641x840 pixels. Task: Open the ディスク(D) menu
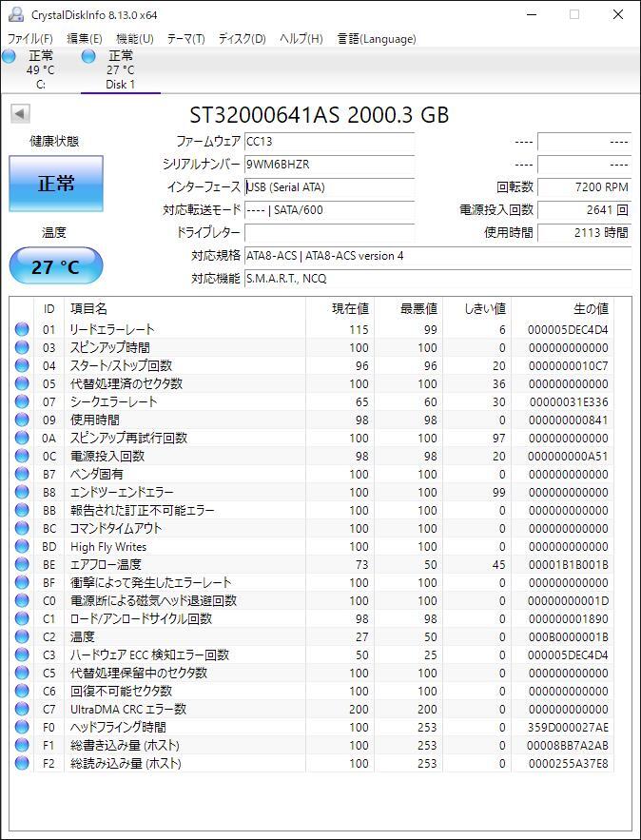tap(243, 39)
